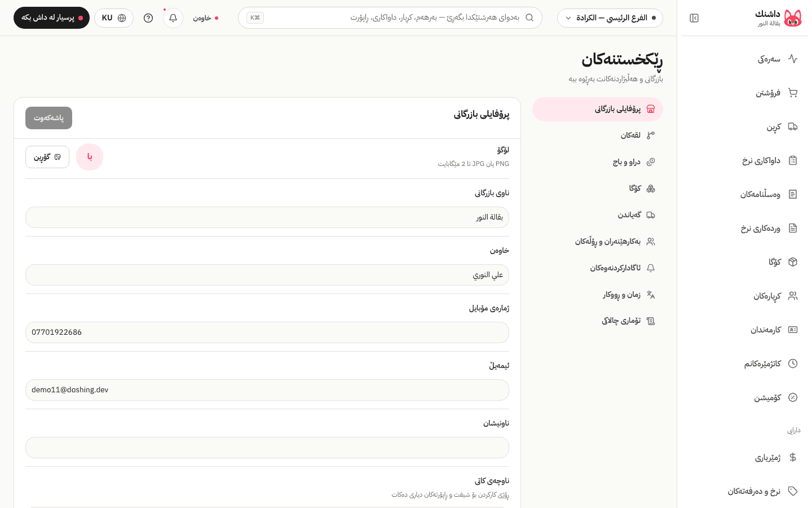Screen dimensions: 812x508
Task: Open کارمەندان employees ID card icon
Action: [x=793, y=330]
